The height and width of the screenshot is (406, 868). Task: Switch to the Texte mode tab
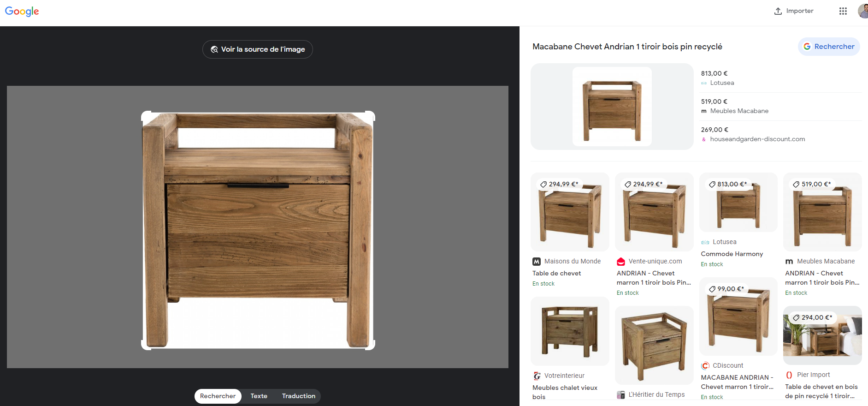(x=259, y=396)
